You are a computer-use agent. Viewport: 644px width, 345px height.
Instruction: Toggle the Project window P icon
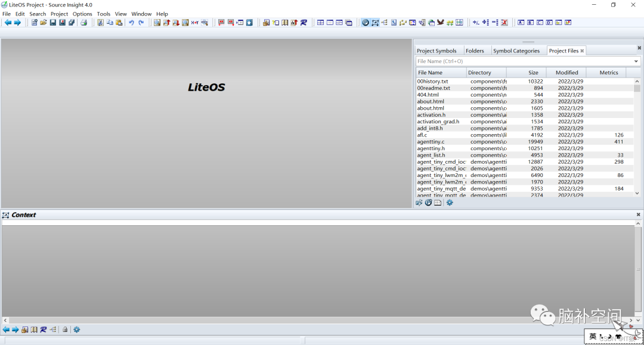366,23
